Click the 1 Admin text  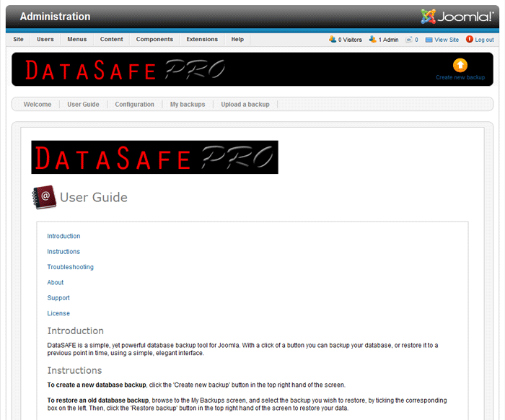pos(388,40)
